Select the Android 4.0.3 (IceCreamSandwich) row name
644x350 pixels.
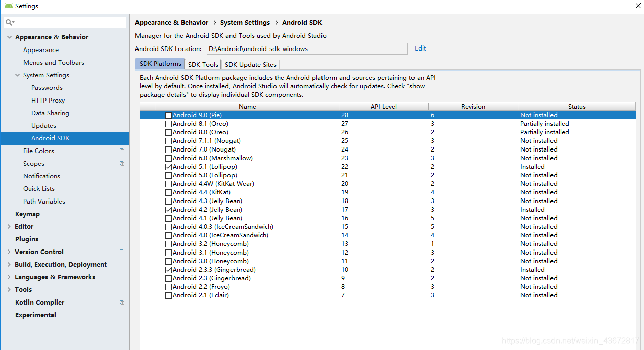223,227
